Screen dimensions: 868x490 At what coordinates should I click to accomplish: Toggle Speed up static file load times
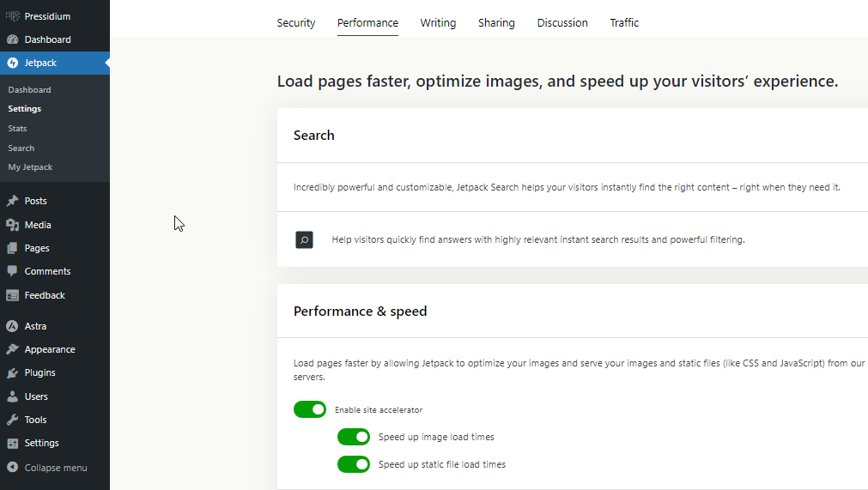(354, 464)
